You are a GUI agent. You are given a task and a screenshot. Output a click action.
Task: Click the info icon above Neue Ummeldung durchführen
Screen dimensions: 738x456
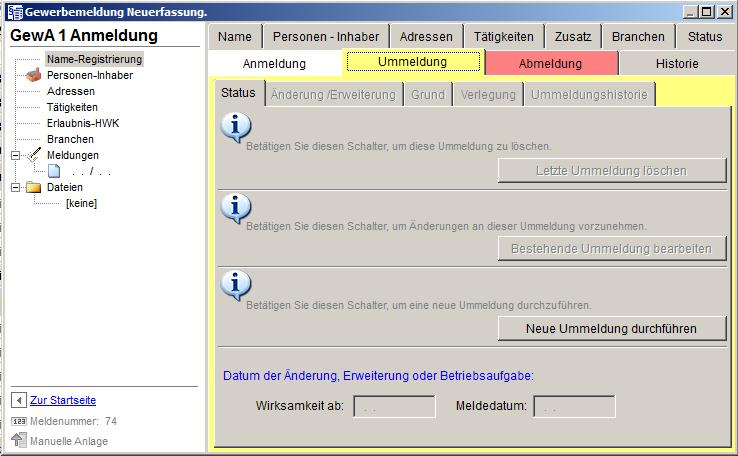tap(235, 285)
